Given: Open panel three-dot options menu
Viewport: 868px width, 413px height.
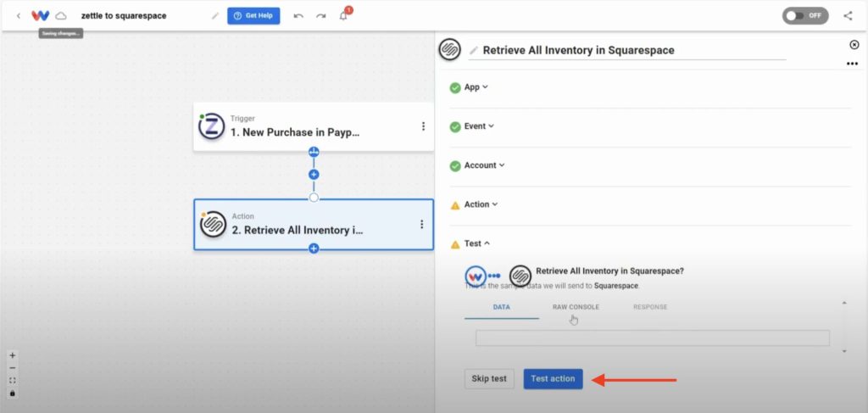Looking at the screenshot, I should 853,64.
